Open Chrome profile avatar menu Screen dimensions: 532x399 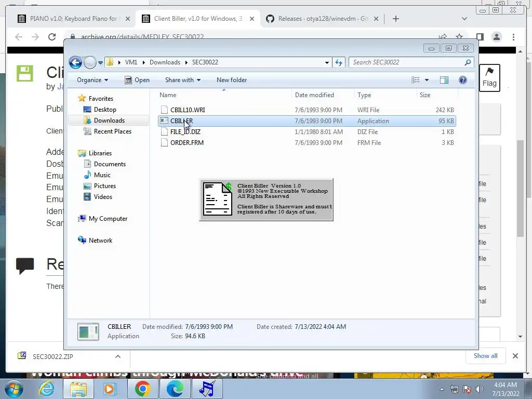click(x=497, y=37)
